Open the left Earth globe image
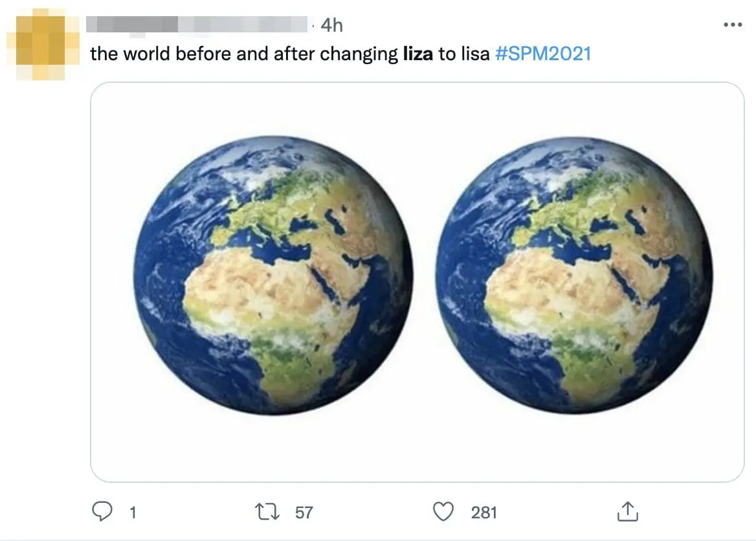 (x=273, y=274)
